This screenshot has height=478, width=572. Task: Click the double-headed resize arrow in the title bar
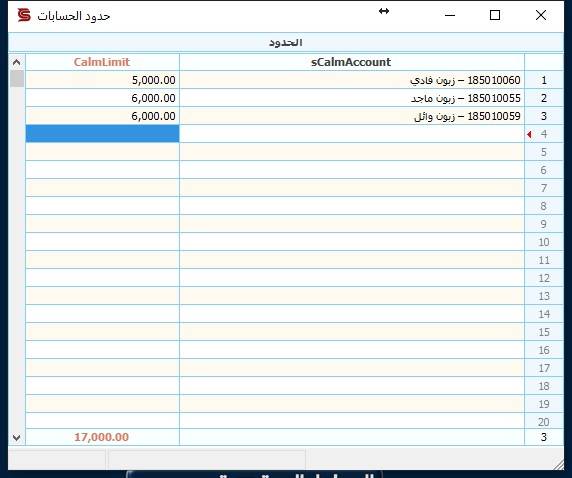[384, 11]
